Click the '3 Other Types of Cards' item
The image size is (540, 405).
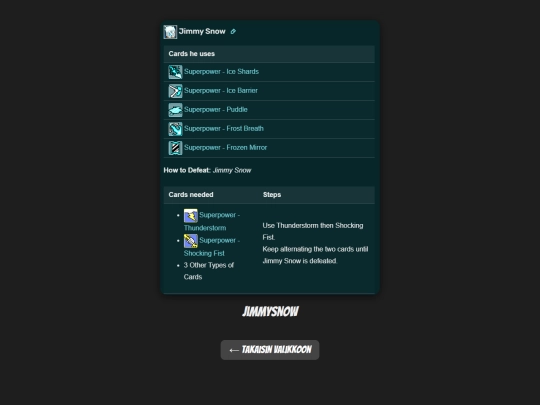[209, 271]
